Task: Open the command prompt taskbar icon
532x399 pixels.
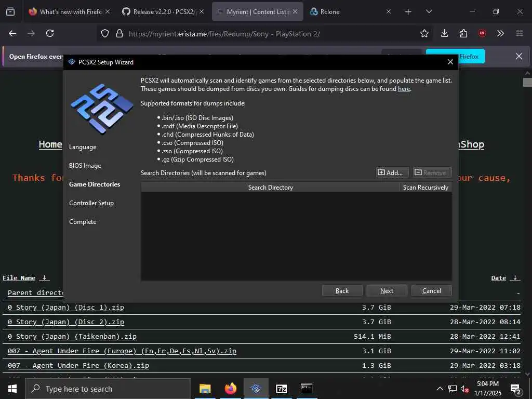Action: click(x=307, y=389)
